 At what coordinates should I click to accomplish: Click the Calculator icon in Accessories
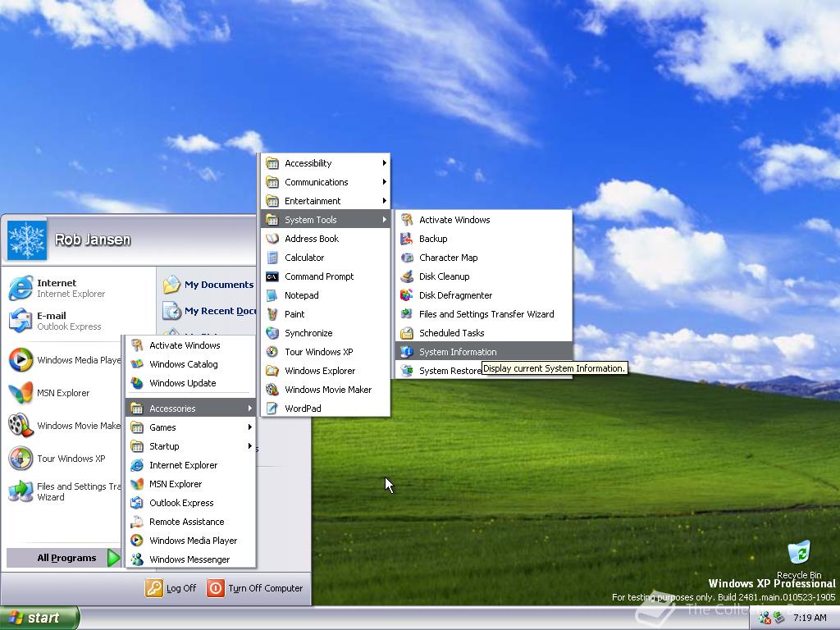[x=272, y=258]
